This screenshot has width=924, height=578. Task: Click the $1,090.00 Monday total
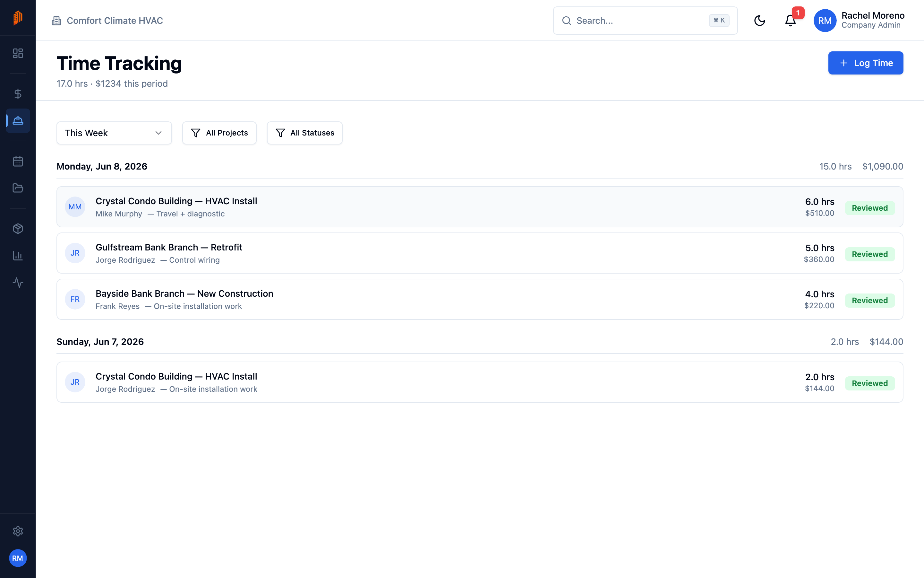(883, 167)
